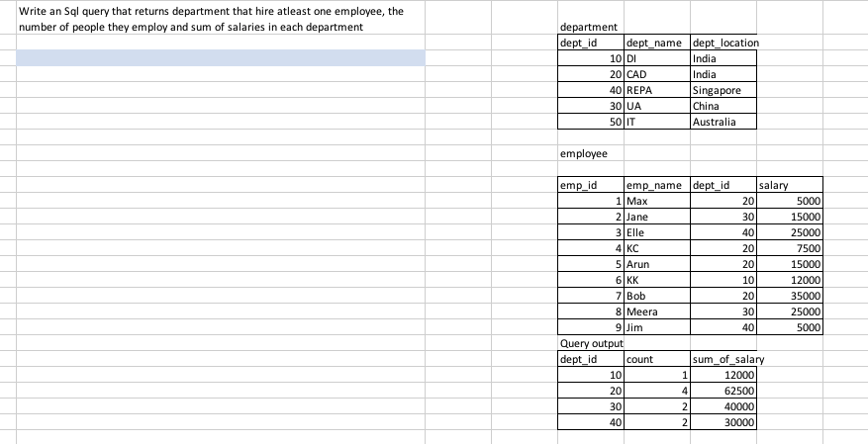Select dept_id 40 in the REPA row
Image resolution: width=868 pixels, height=444 pixels.
tap(591, 90)
